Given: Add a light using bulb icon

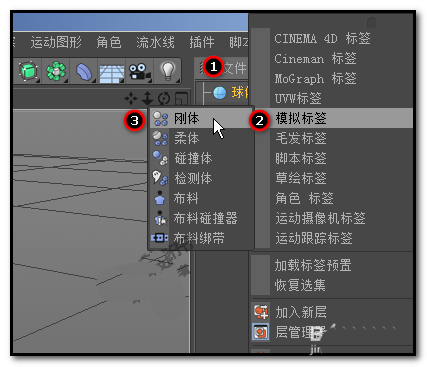Looking at the screenshot, I should (x=167, y=71).
